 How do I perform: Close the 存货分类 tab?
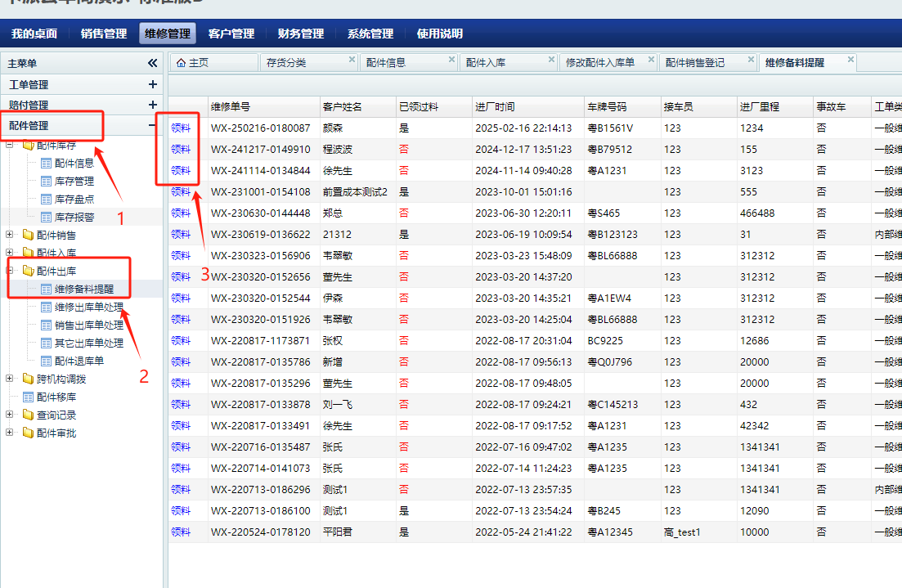(x=352, y=60)
